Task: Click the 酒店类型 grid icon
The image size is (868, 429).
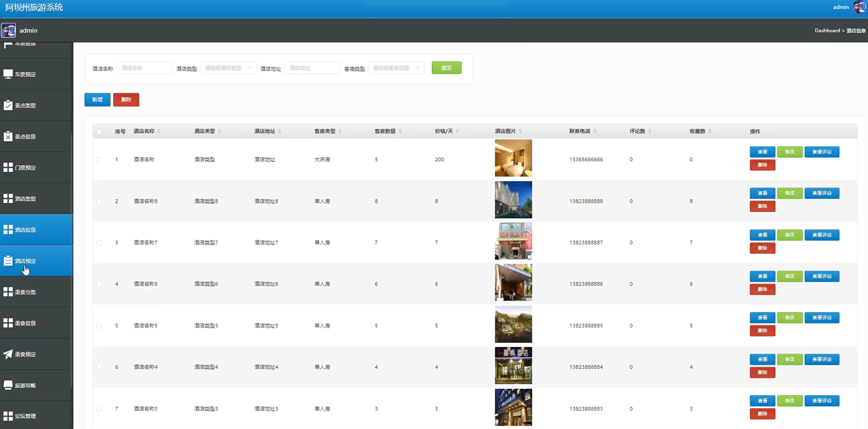Action: coord(8,198)
